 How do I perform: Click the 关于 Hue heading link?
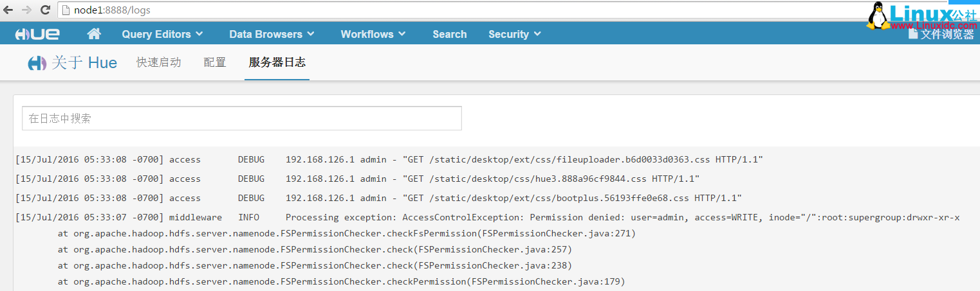tap(84, 63)
